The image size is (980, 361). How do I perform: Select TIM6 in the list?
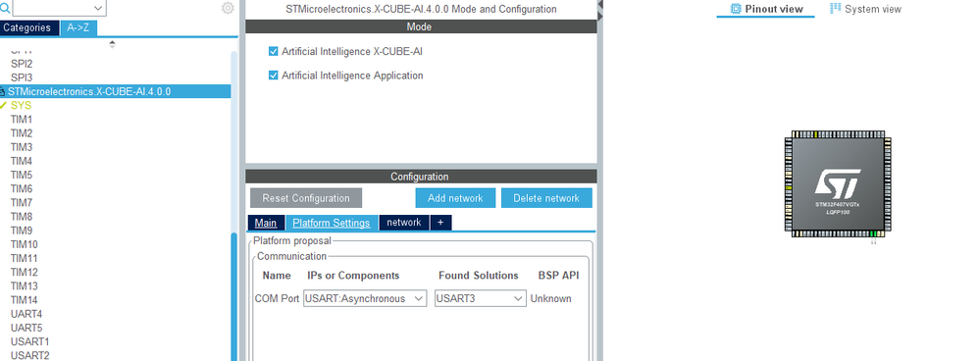[22, 188]
